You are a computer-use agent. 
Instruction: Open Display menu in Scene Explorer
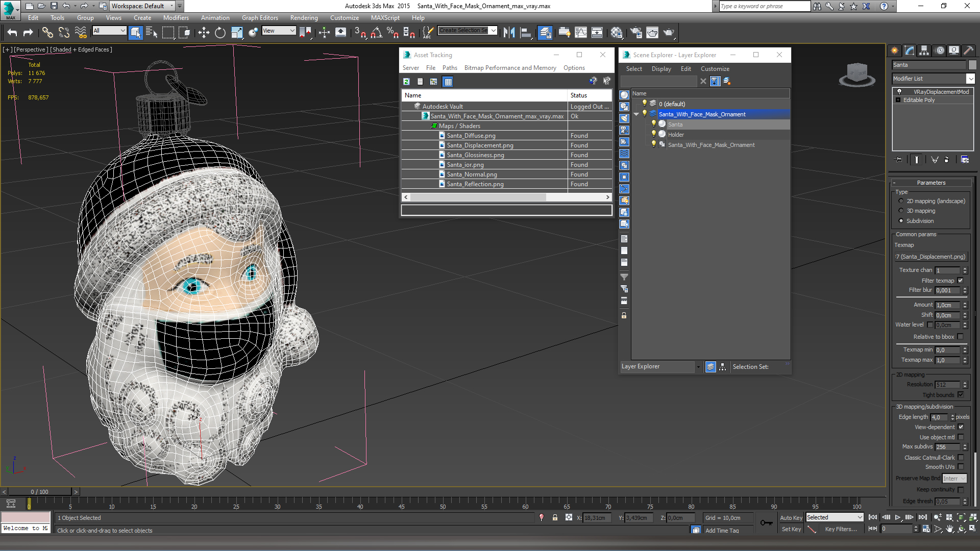click(661, 69)
